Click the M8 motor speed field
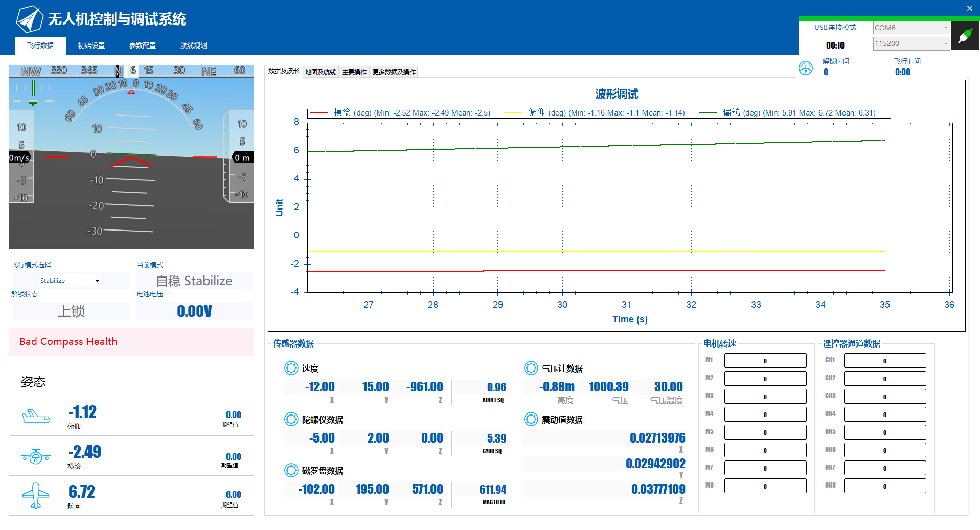 click(x=765, y=486)
